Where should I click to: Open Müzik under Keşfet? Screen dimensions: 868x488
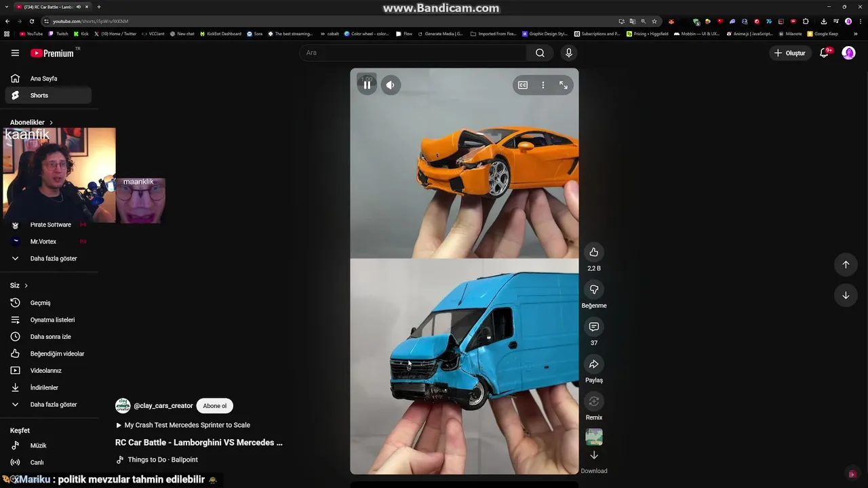pyautogui.click(x=48, y=445)
